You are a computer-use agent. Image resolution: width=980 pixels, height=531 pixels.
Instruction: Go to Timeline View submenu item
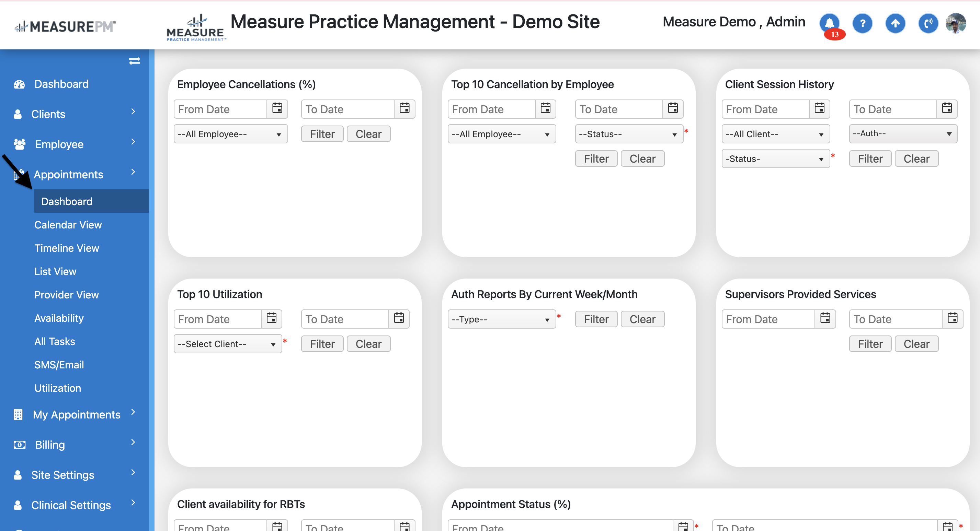point(67,248)
